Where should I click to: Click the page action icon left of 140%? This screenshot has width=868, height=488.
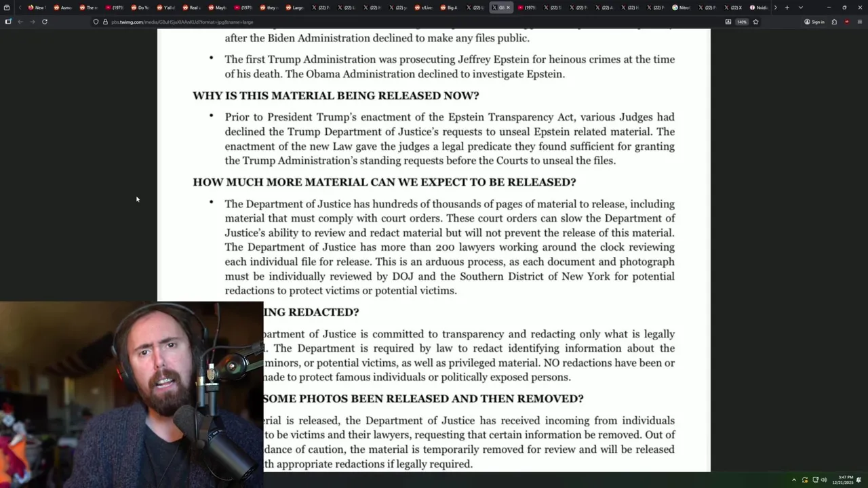pos(728,22)
